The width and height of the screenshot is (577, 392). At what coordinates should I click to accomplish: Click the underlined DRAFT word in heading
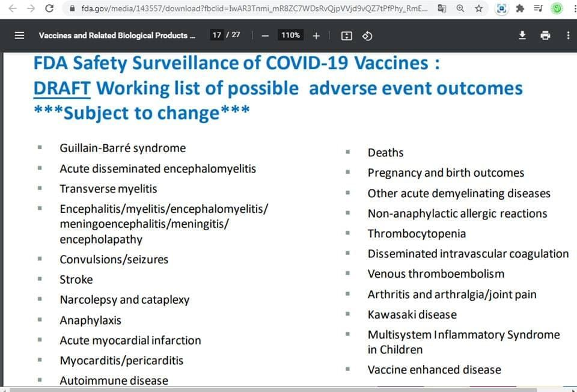(62, 89)
